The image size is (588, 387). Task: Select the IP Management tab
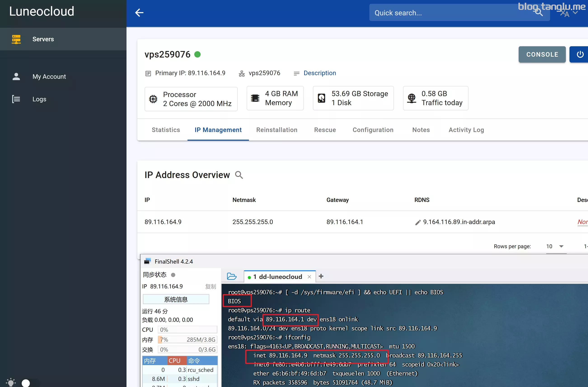click(x=218, y=130)
